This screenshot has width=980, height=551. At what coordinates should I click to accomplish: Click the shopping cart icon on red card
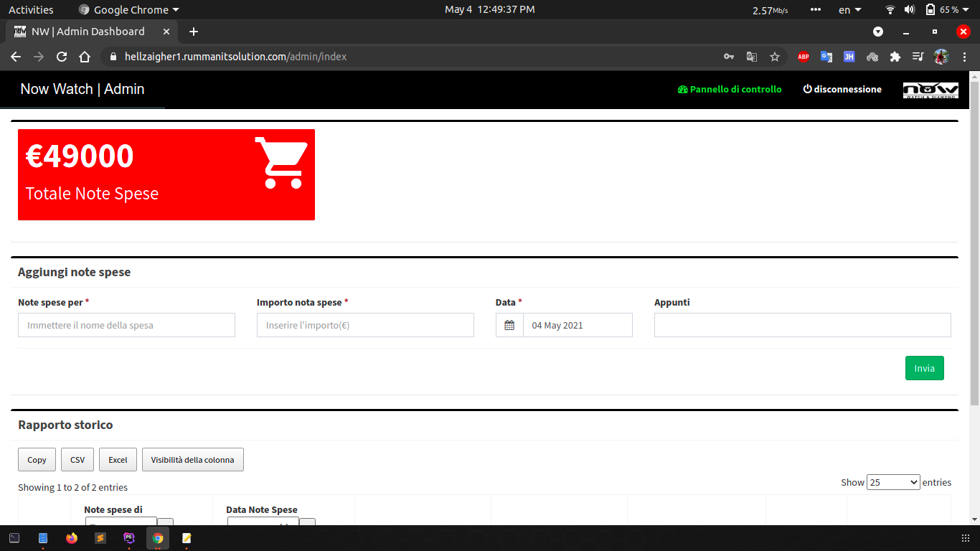(x=281, y=163)
